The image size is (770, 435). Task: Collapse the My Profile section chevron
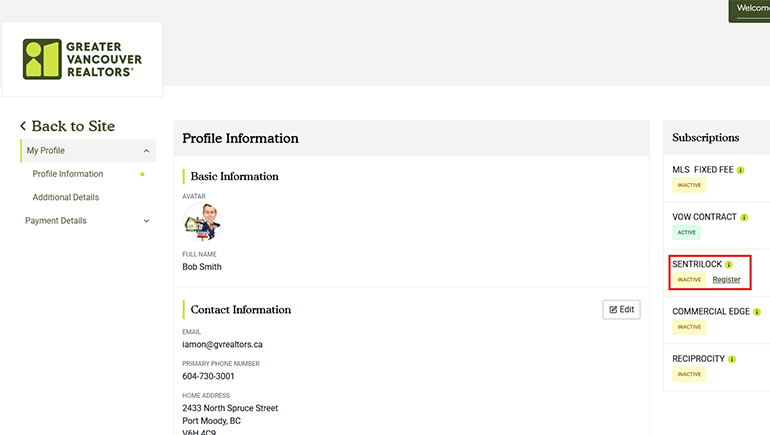tap(147, 151)
